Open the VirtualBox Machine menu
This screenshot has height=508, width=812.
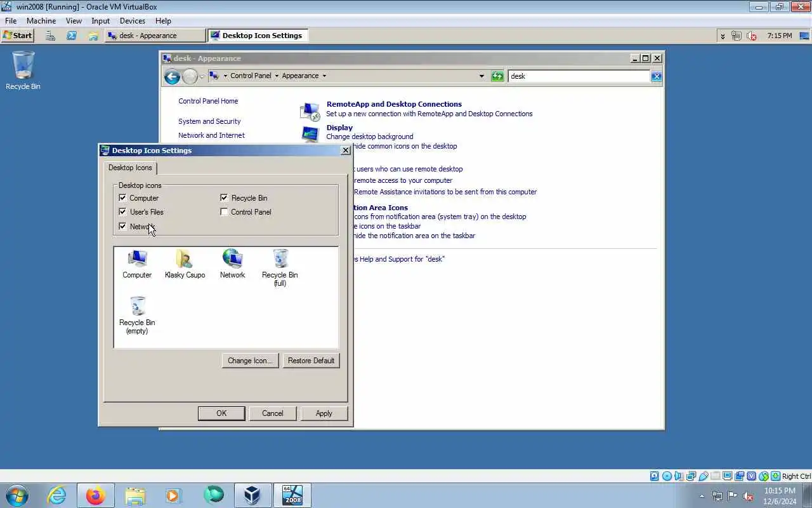41,21
